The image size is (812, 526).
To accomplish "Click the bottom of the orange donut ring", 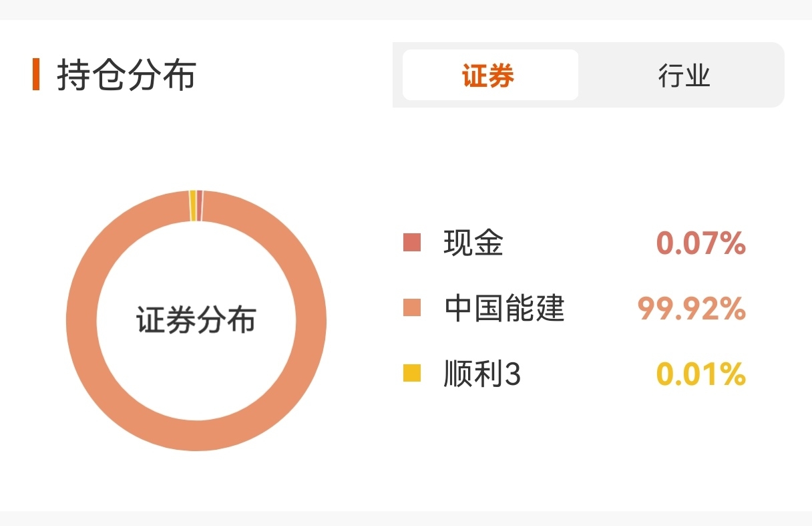I will pyautogui.click(x=196, y=436).
